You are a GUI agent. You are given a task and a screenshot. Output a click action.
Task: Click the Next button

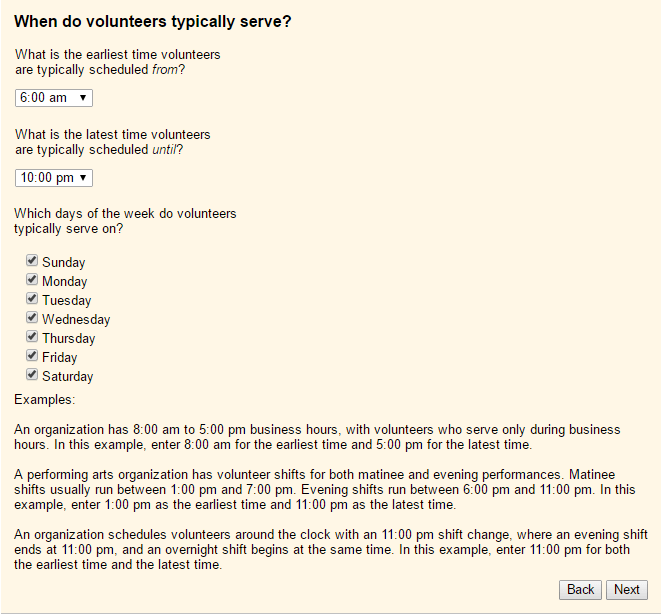click(627, 589)
